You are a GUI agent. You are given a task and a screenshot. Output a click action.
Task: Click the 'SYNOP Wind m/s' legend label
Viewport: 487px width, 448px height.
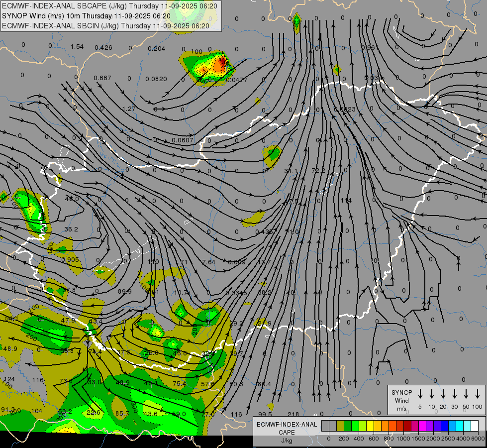pyautogui.click(x=401, y=400)
